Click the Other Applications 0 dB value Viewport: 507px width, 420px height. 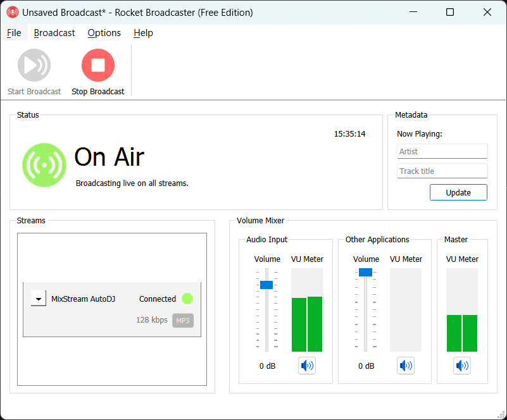(x=366, y=366)
